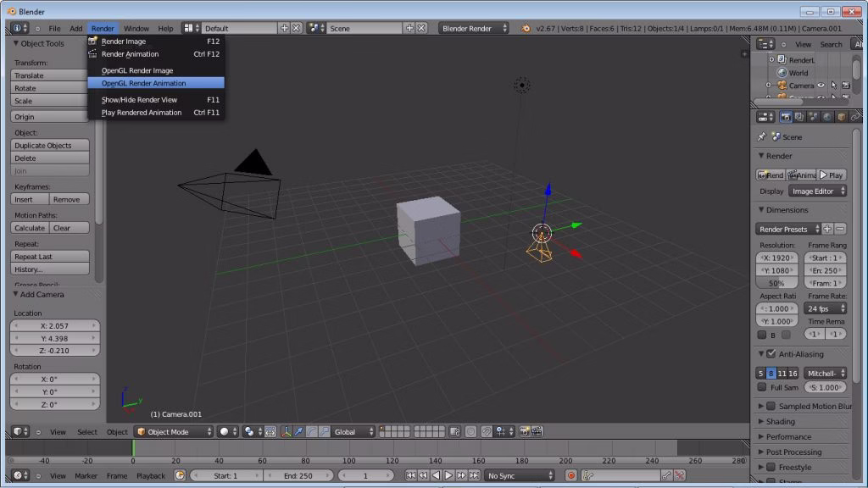Open the Properties editor type selector
This screenshot has height=488, width=868.
[765, 117]
